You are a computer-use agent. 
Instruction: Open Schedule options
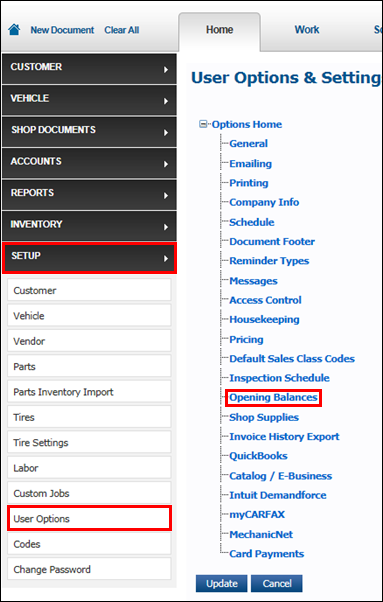pos(252,222)
